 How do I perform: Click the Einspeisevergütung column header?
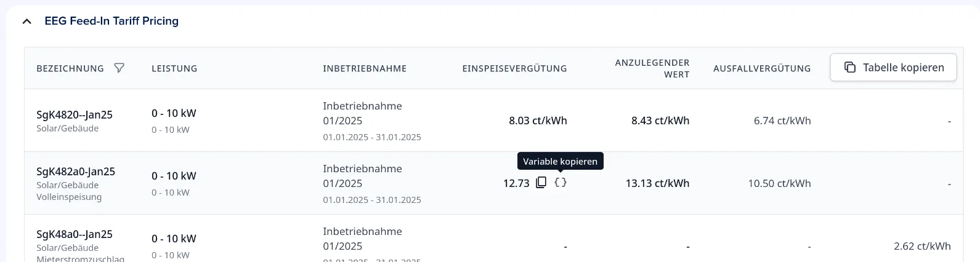click(514, 68)
